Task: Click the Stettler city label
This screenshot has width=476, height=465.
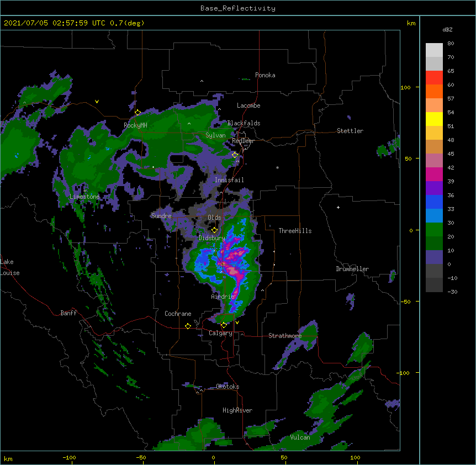Action: (x=350, y=131)
